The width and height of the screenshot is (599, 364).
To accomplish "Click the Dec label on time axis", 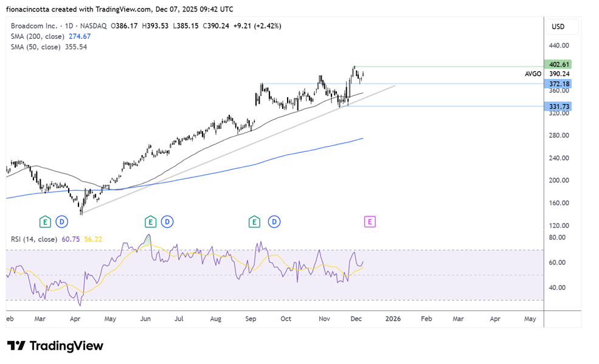I will pos(356,318).
